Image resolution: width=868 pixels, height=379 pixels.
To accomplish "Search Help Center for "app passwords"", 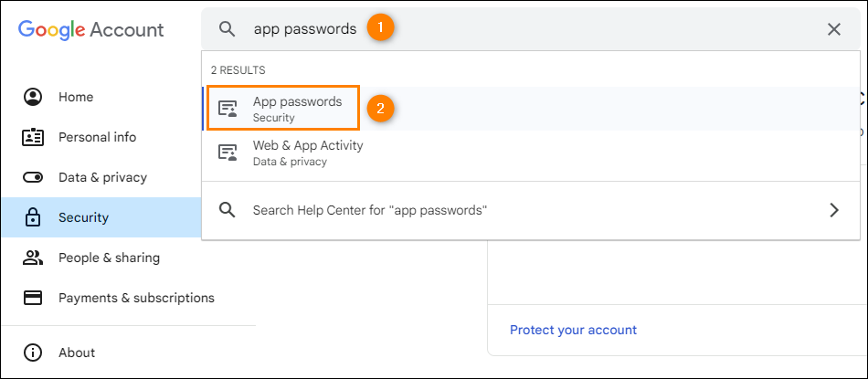I will pos(531,210).
